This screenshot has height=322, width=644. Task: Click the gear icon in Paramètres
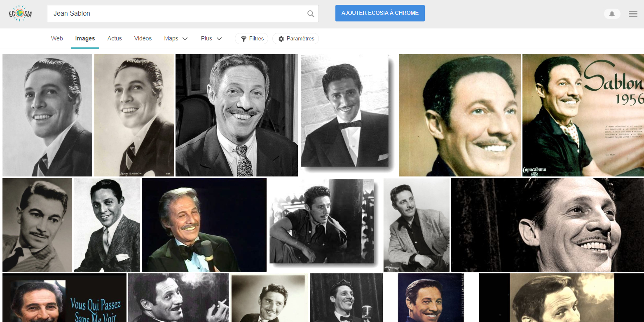click(x=281, y=39)
